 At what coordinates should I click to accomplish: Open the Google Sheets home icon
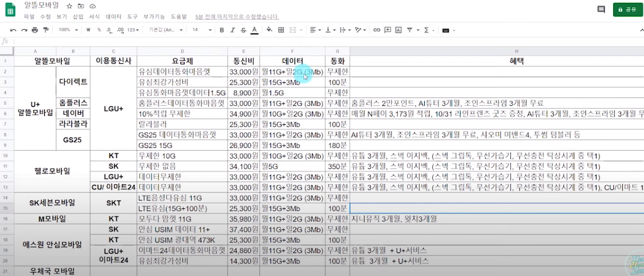pyautogui.click(x=10, y=10)
